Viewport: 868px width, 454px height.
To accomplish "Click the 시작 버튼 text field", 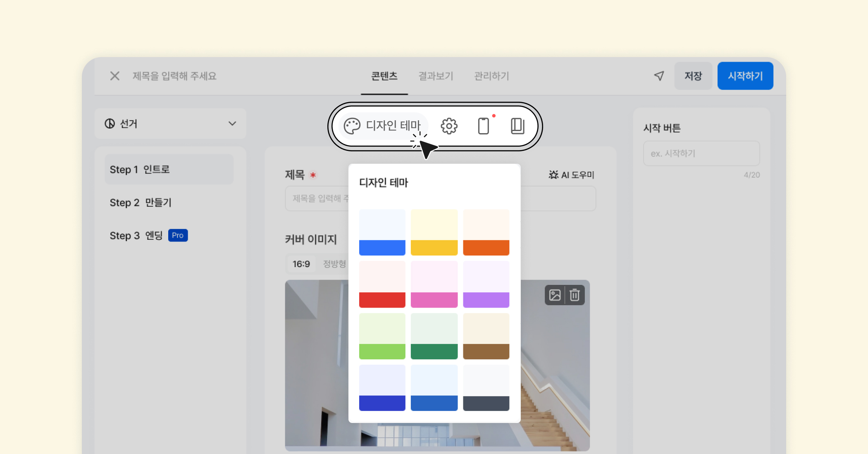I will tap(701, 153).
